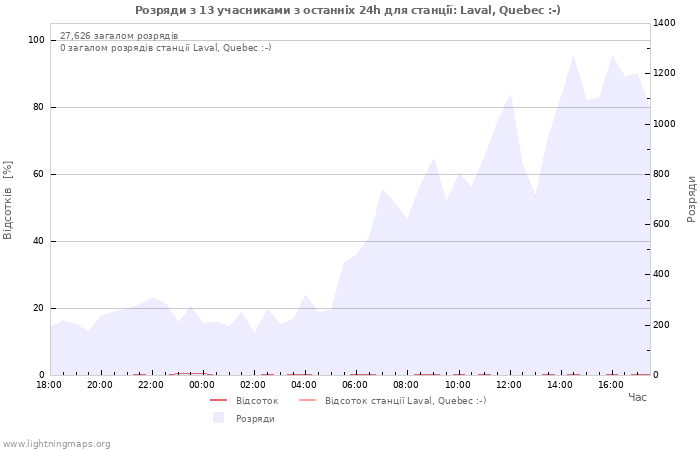Select the 18:00 time axis tick
Screen dimensions: 700x450
(x=49, y=384)
